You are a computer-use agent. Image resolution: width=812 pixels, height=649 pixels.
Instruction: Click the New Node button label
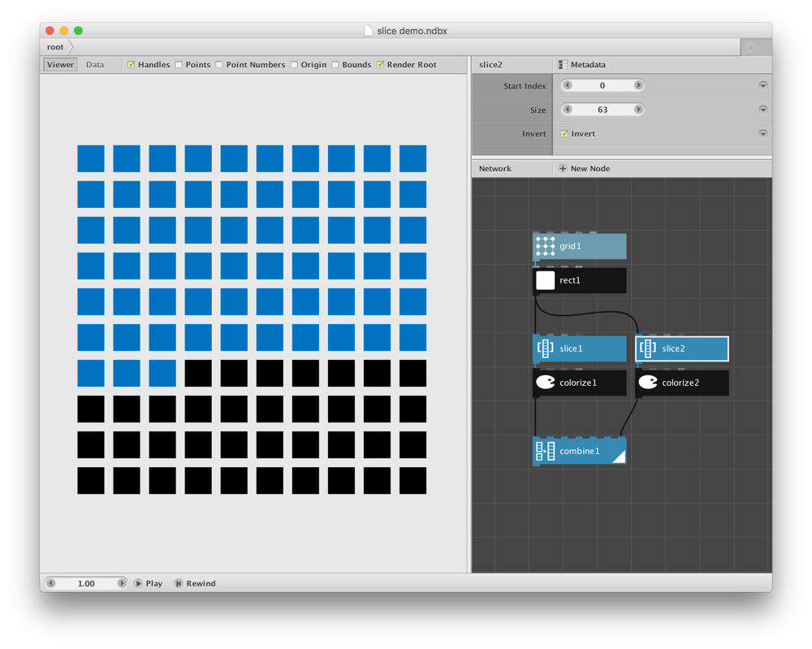(590, 168)
